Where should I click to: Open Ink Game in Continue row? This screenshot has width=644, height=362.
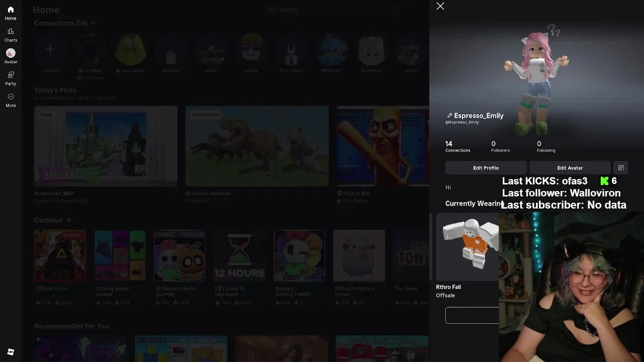coord(60,256)
